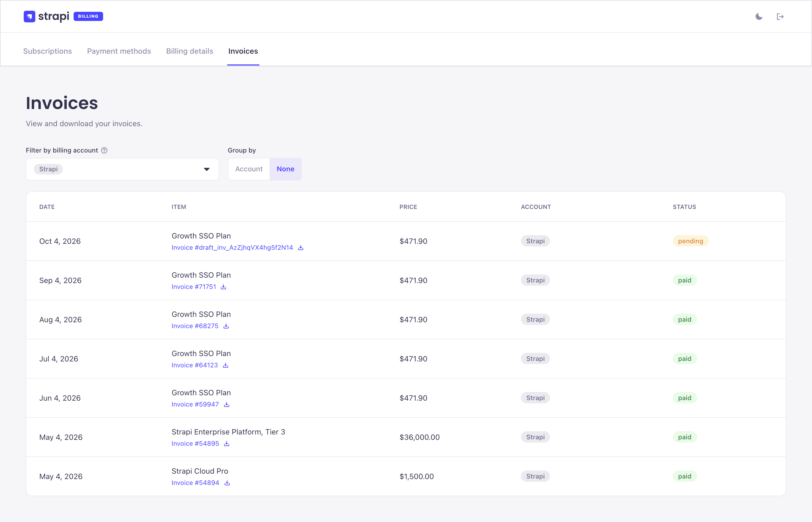
Task: Click the Strapi logo icon
Action: coord(30,16)
